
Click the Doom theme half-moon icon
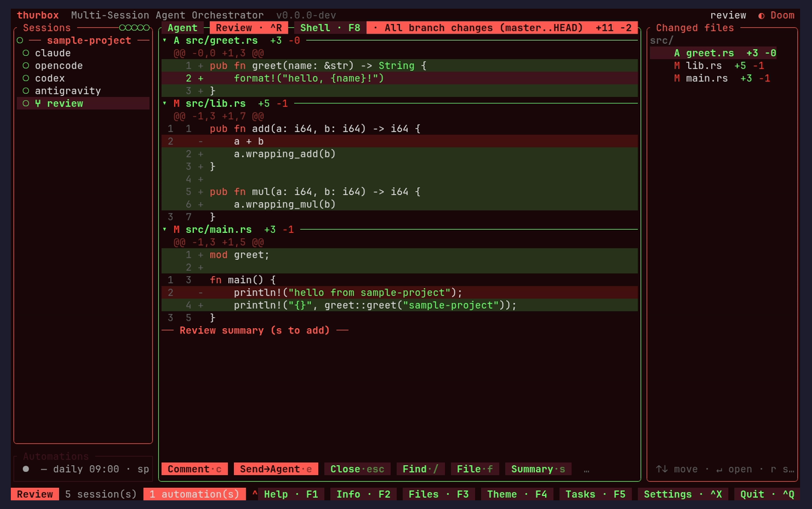click(762, 16)
